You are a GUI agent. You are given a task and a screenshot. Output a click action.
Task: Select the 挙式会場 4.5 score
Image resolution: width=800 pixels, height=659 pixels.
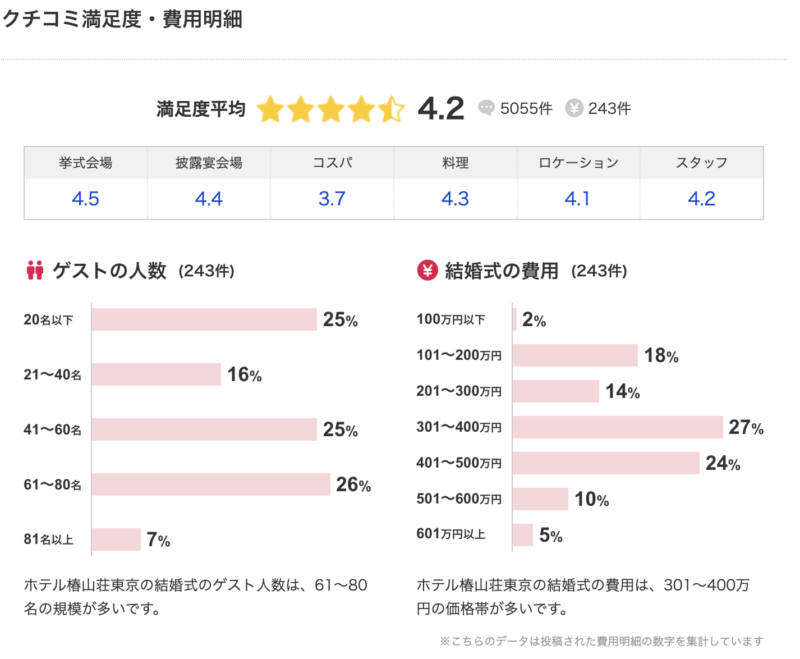click(x=85, y=198)
